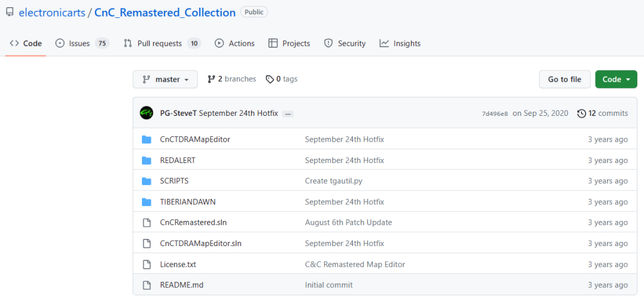Click the tags icon

tap(270, 79)
